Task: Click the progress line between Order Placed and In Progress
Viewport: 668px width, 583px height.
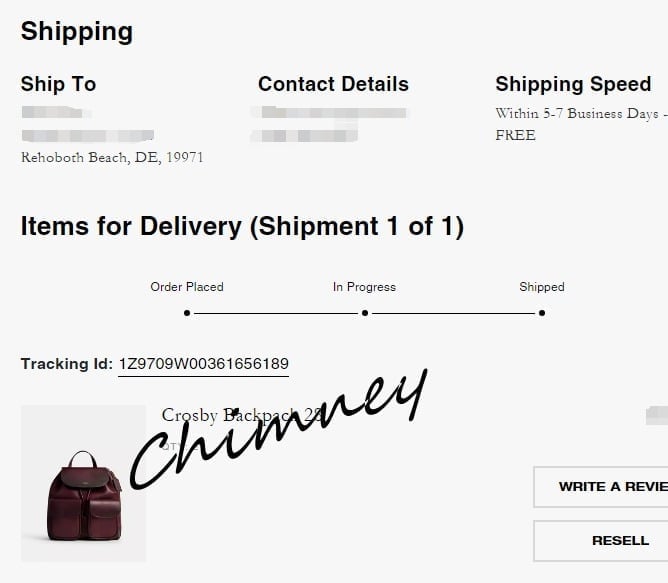Action: pyautogui.click(x=276, y=313)
